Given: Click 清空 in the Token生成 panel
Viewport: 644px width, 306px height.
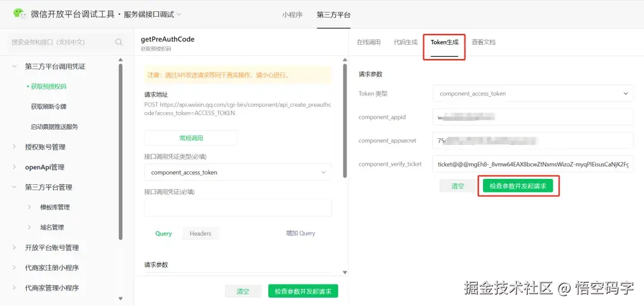Looking at the screenshot, I should click(458, 186).
